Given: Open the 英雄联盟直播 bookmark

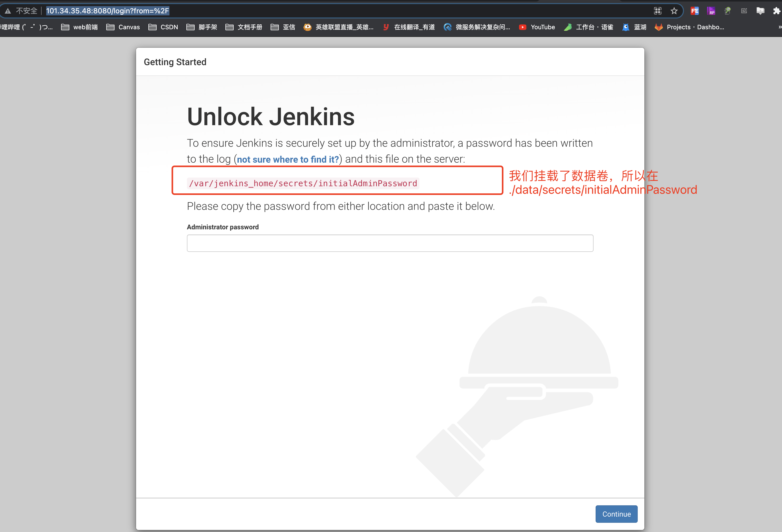Looking at the screenshot, I should coord(339,27).
